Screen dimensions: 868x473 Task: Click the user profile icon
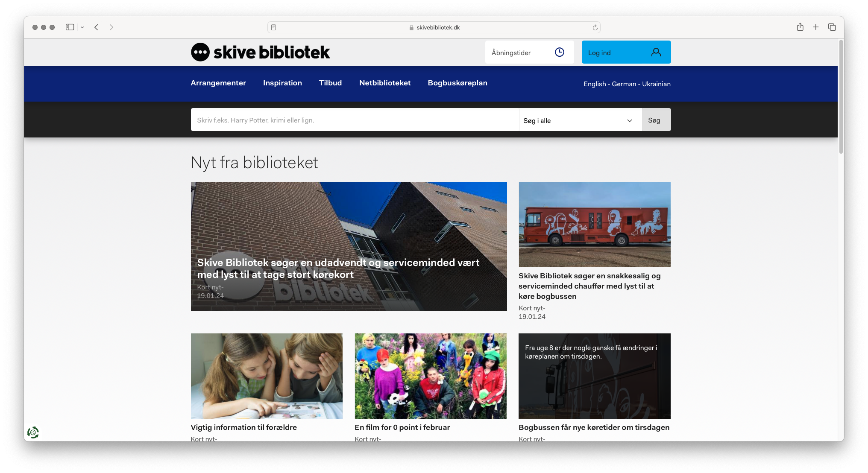coord(656,52)
